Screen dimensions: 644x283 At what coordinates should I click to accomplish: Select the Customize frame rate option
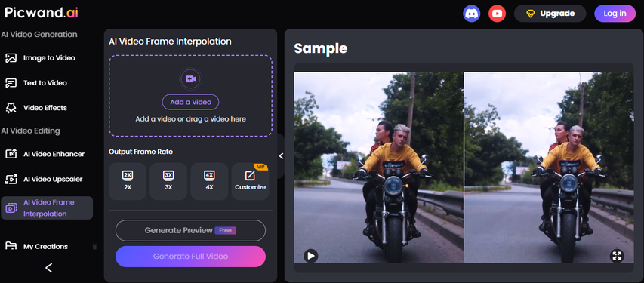click(250, 181)
